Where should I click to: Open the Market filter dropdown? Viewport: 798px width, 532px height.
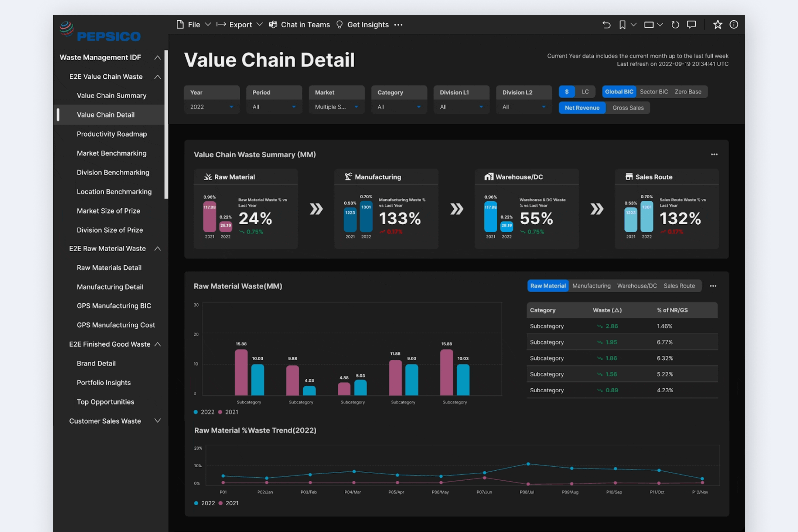(336, 107)
